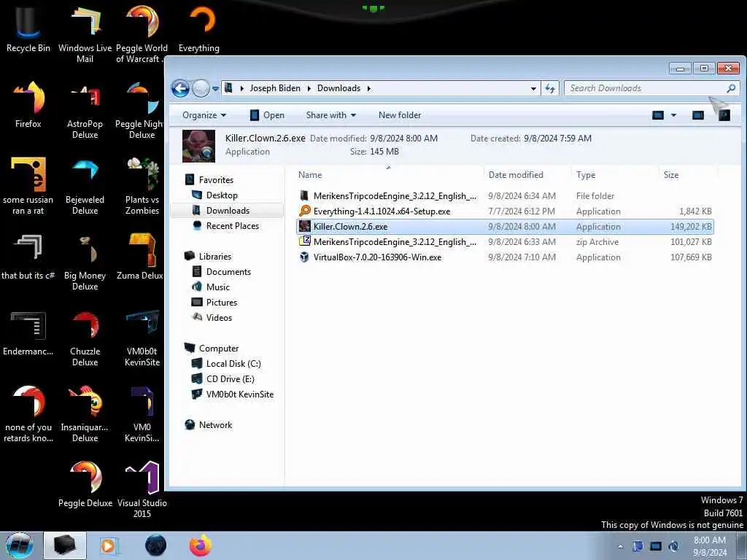The height and width of the screenshot is (560, 747).
Task: Select Everything-1.4.1.1024.x64-Setup.exe
Action: 505,211
